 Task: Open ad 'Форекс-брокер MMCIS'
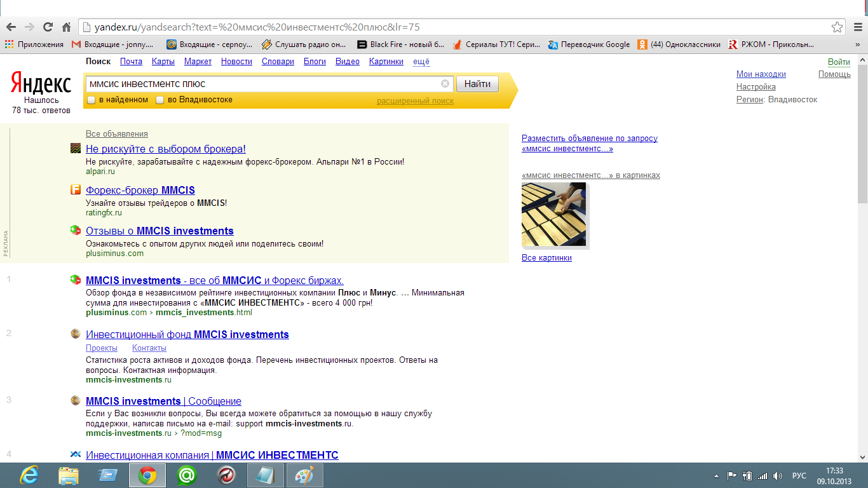[140, 190]
